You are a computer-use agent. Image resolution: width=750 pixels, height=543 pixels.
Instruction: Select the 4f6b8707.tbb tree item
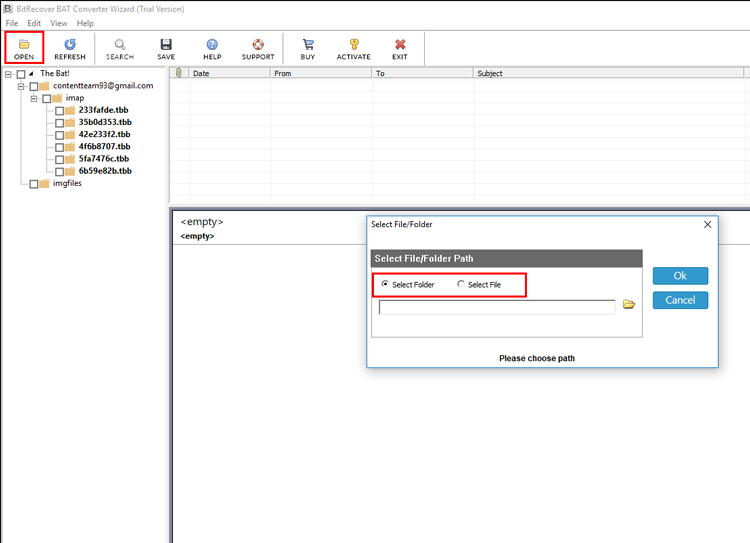(104, 146)
